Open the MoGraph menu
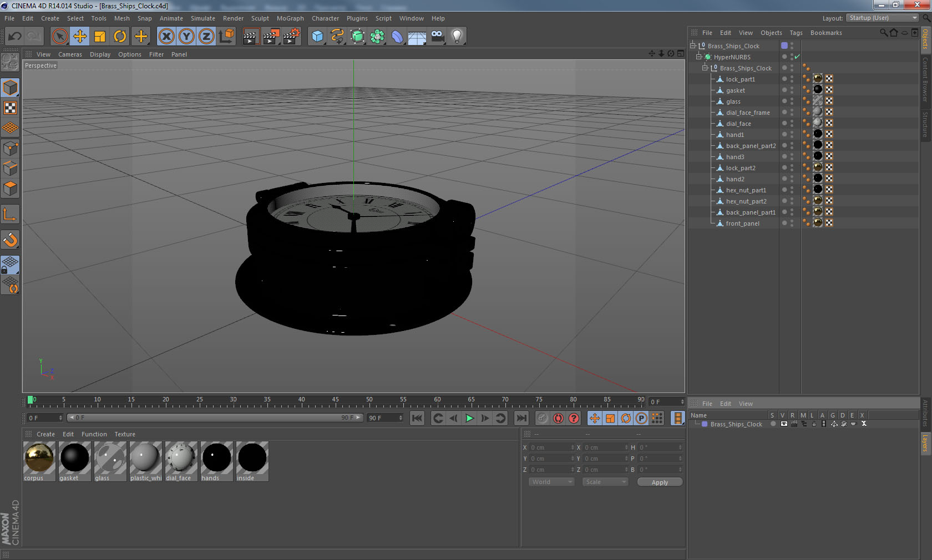This screenshot has width=932, height=560. point(290,18)
